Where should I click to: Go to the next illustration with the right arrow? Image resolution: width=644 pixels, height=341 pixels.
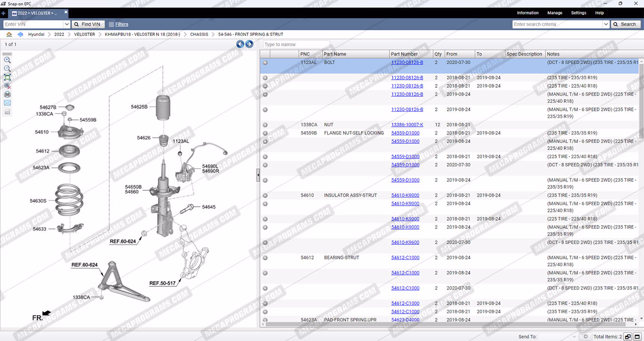pos(249,44)
